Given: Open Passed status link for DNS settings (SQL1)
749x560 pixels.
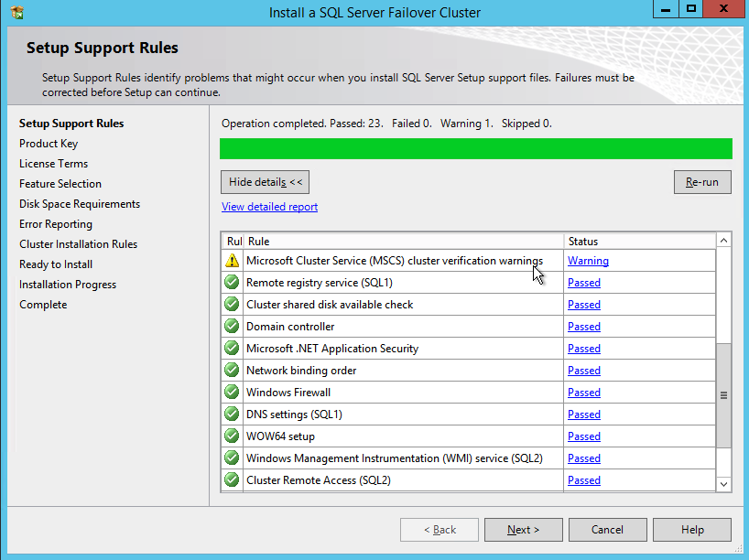Looking at the screenshot, I should tap(583, 415).
